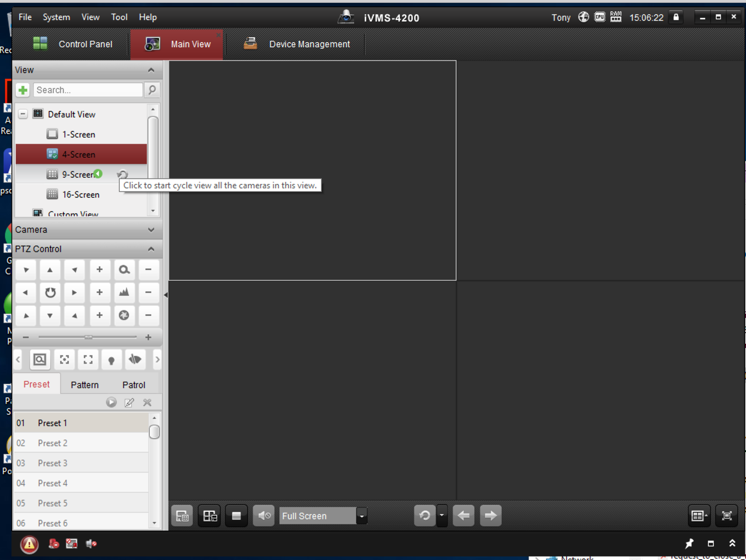This screenshot has width=746, height=560.
Task: Open the System menu
Action: (56, 17)
